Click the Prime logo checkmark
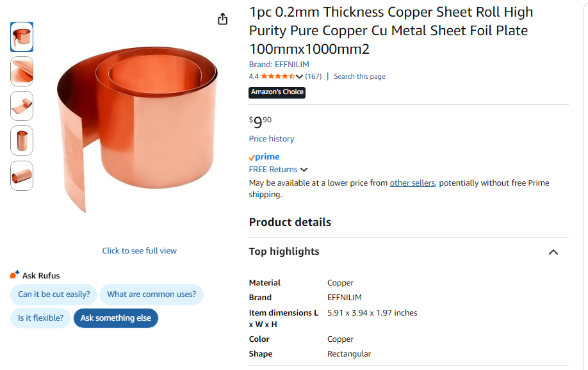588x370 pixels. point(253,156)
